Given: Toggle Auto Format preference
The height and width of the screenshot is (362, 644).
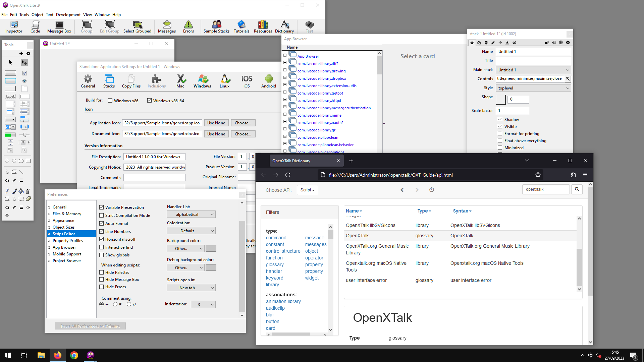Looking at the screenshot, I should pos(102,224).
